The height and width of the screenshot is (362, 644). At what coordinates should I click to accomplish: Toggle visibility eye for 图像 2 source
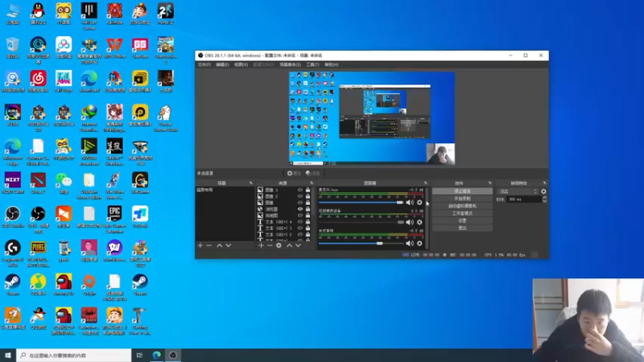coord(300,196)
